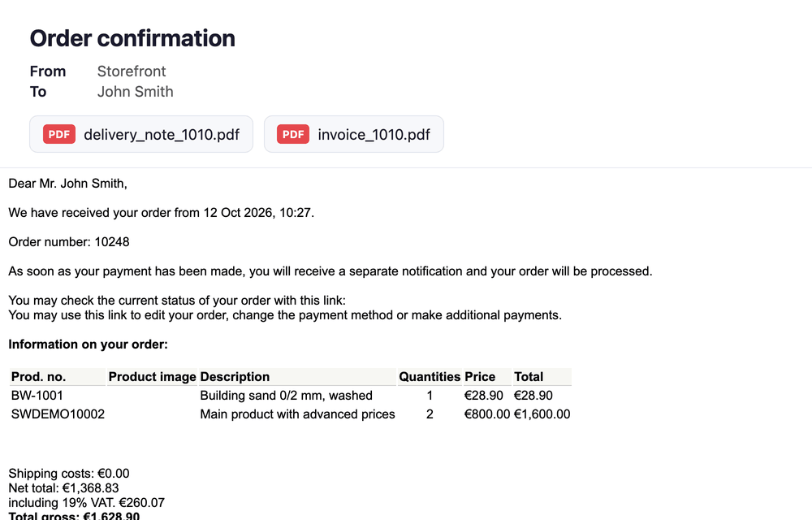Click the To label
Image resolution: width=812 pixels, height=520 pixels.
click(x=38, y=92)
